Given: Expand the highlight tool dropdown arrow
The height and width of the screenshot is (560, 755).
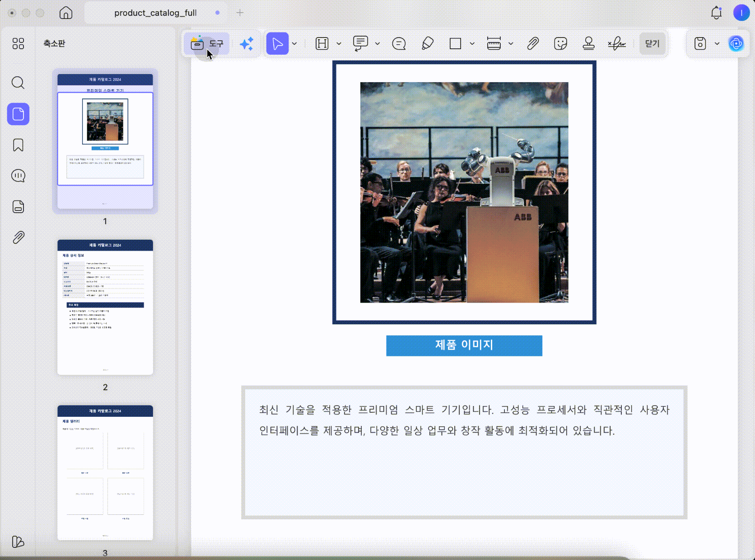Looking at the screenshot, I should click(339, 44).
